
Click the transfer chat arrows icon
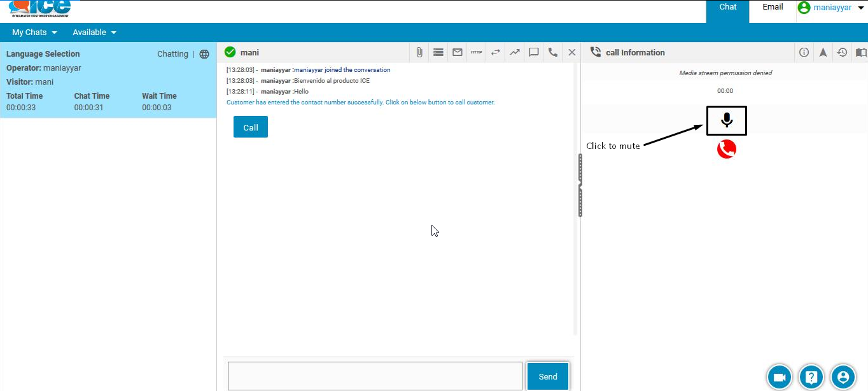point(496,53)
